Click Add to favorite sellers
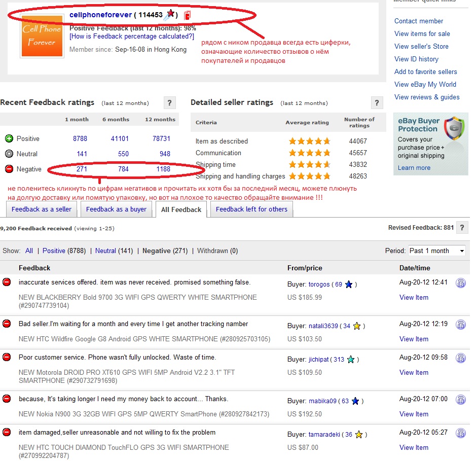476x461 pixels. (x=426, y=72)
